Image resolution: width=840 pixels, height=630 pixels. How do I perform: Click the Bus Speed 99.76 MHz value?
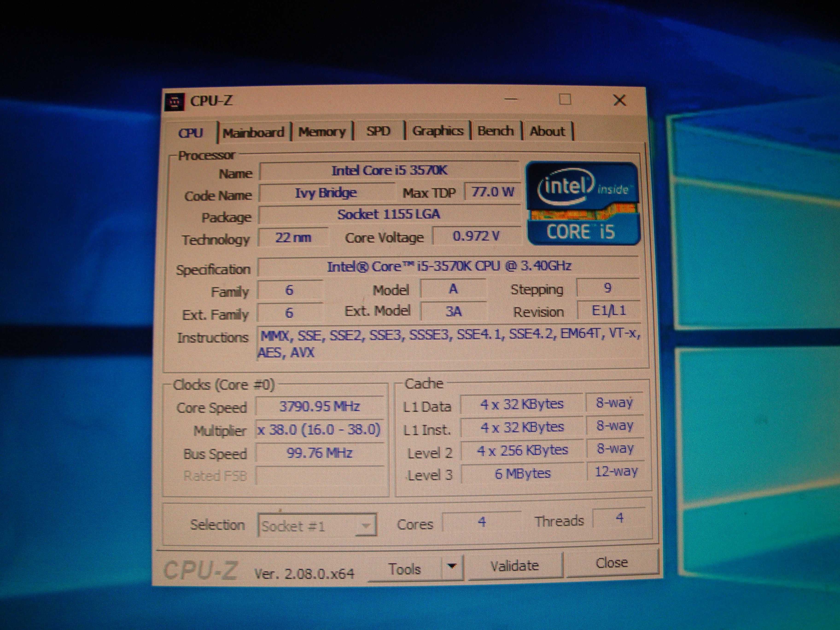click(x=319, y=453)
